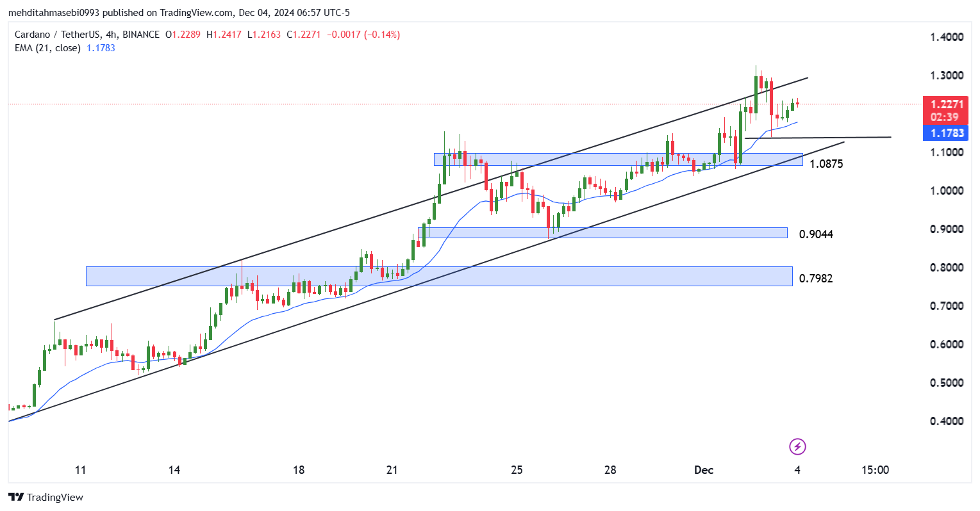Click the close price value C1.2271
This screenshot has width=980, height=511.
point(303,35)
